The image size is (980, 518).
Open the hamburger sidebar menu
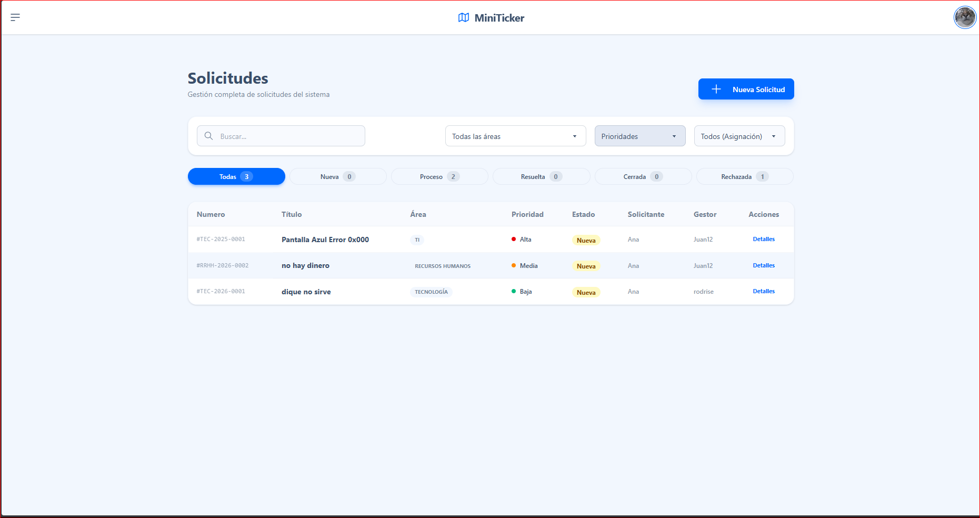click(x=15, y=17)
